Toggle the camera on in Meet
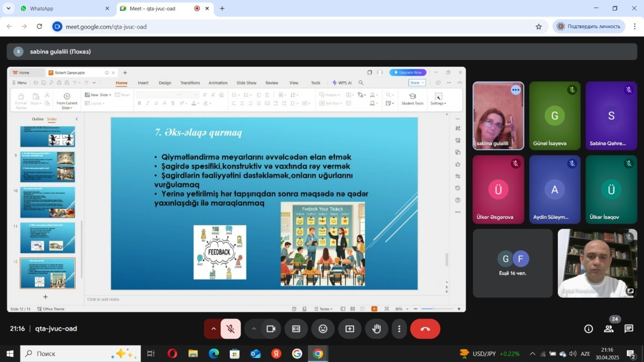This screenshot has height=362, width=644. (270, 329)
